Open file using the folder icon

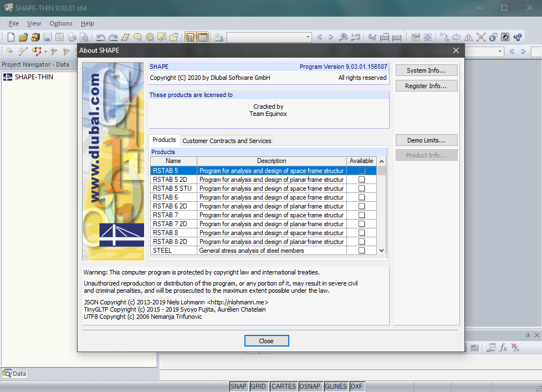pyautogui.click(x=23, y=37)
